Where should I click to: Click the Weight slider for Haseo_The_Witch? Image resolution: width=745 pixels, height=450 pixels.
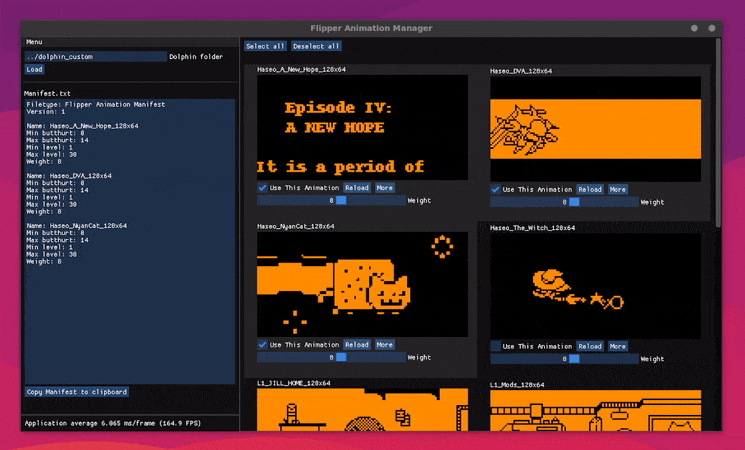(x=564, y=359)
